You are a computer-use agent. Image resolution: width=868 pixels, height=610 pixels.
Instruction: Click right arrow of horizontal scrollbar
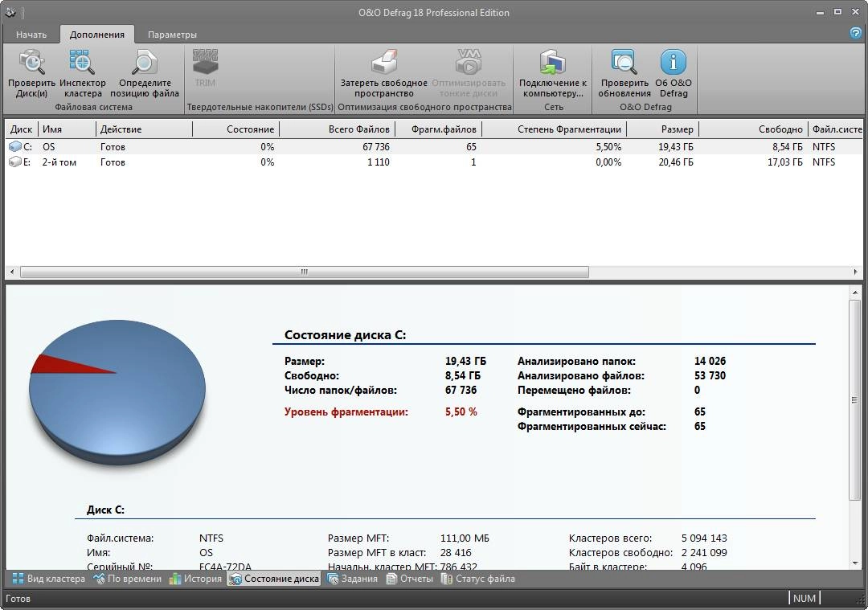pos(856,272)
